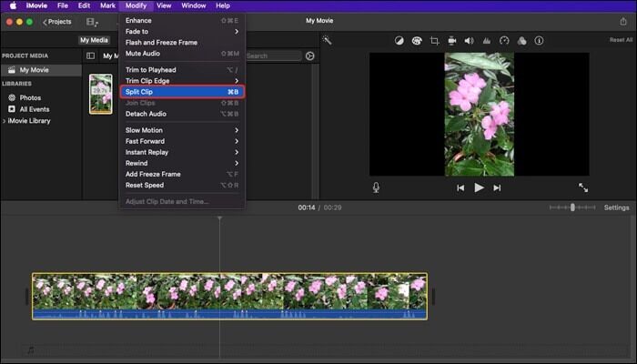Click Reset All adjustments button

[x=621, y=40]
